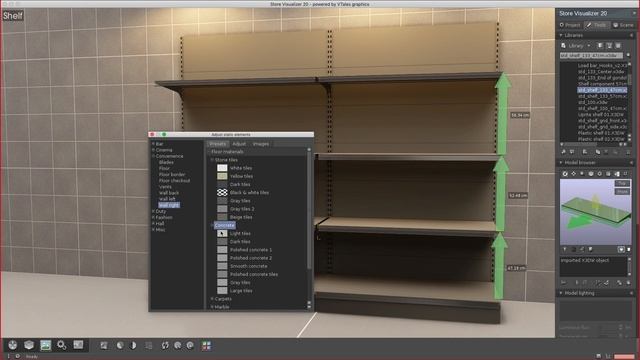Collapse the Floor materials group
This screenshot has width=640, height=360.
click(209, 152)
